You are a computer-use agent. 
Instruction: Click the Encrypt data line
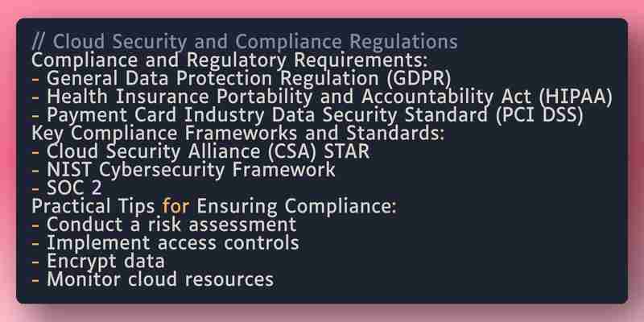(98, 261)
